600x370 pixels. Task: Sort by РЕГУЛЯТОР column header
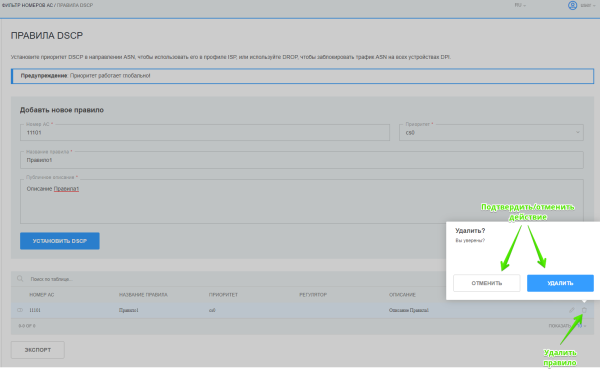(313, 295)
